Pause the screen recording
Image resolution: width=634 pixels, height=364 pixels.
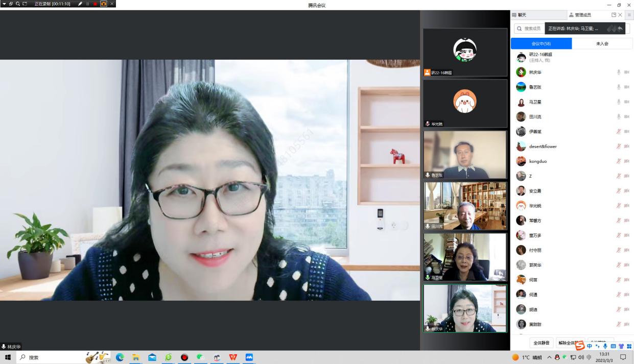pos(87,4)
